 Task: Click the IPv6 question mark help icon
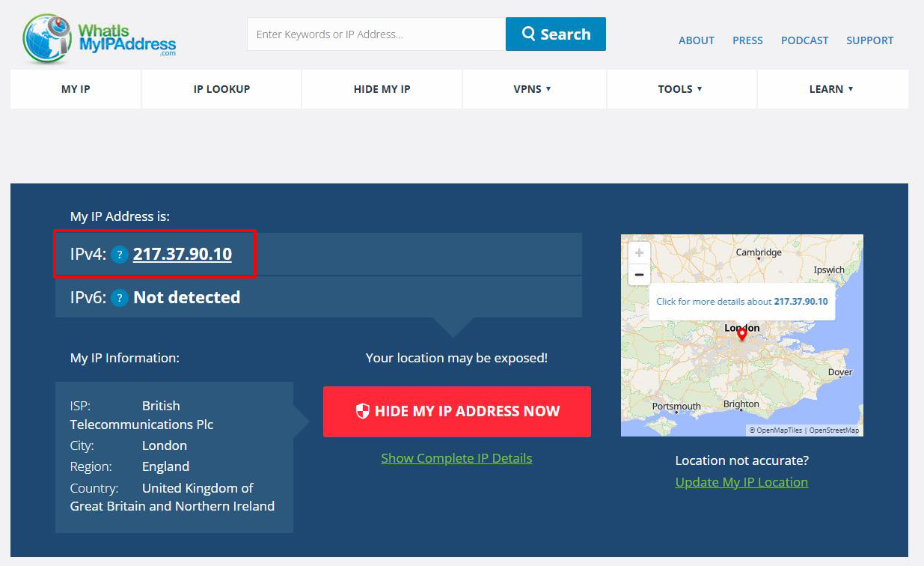pos(120,298)
